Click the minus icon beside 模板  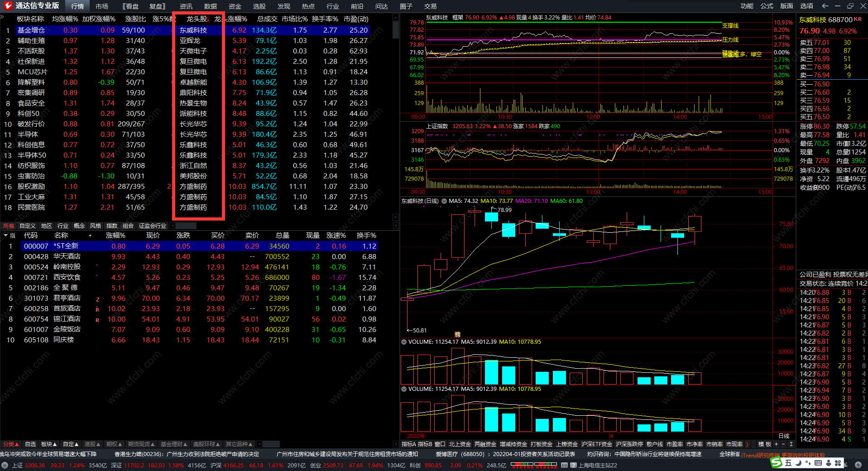pyautogui.click(x=783, y=444)
